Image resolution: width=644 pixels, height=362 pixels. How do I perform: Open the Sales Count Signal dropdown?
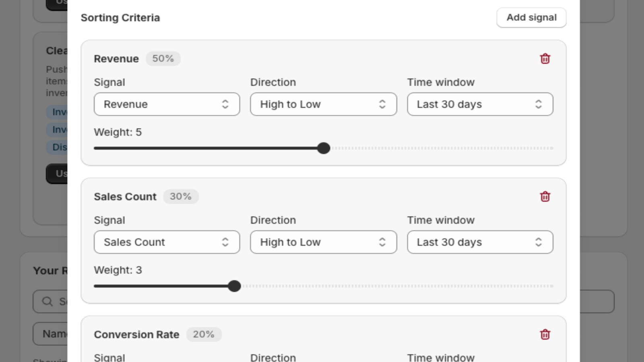[x=167, y=242]
